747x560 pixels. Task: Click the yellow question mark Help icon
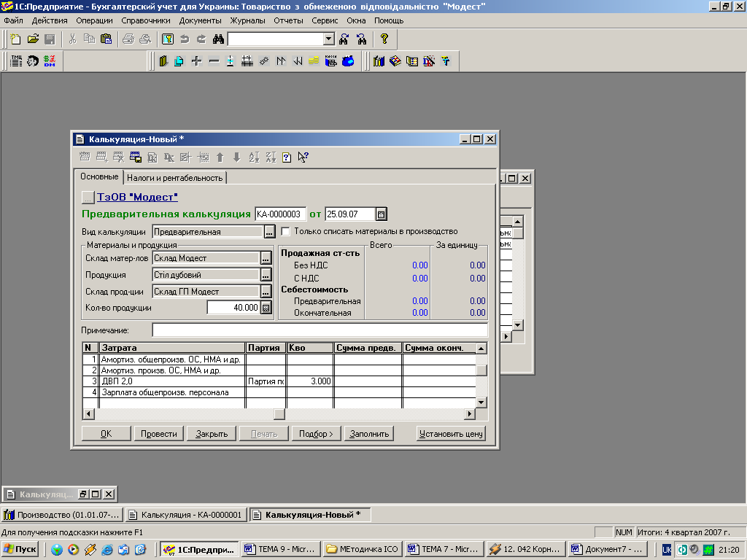pos(384,39)
